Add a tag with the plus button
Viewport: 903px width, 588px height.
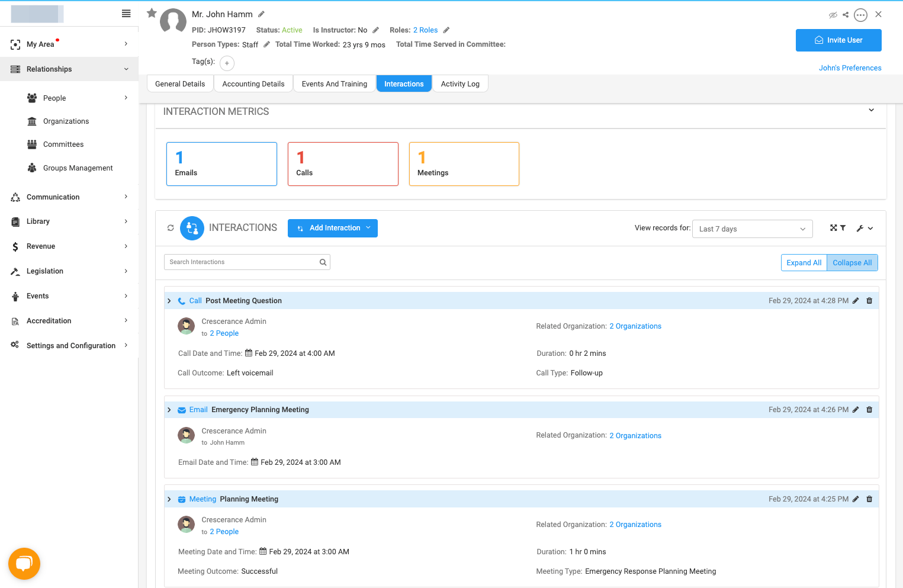227,63
